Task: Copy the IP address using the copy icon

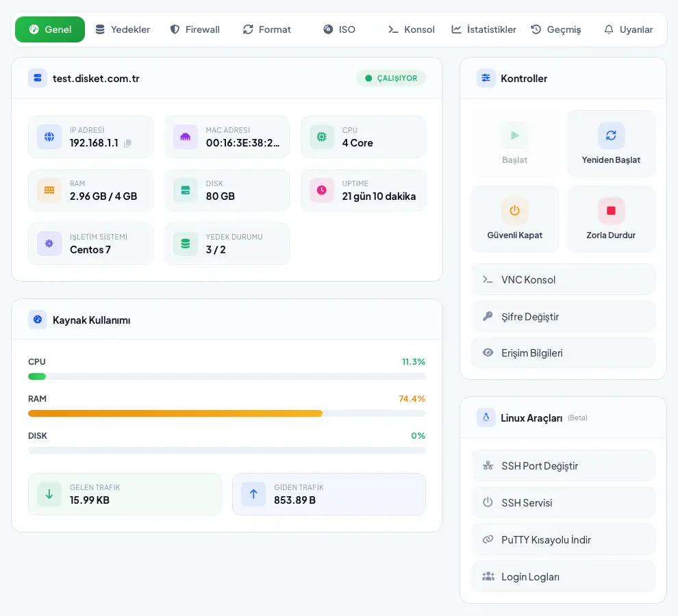Action: [127, 143]
